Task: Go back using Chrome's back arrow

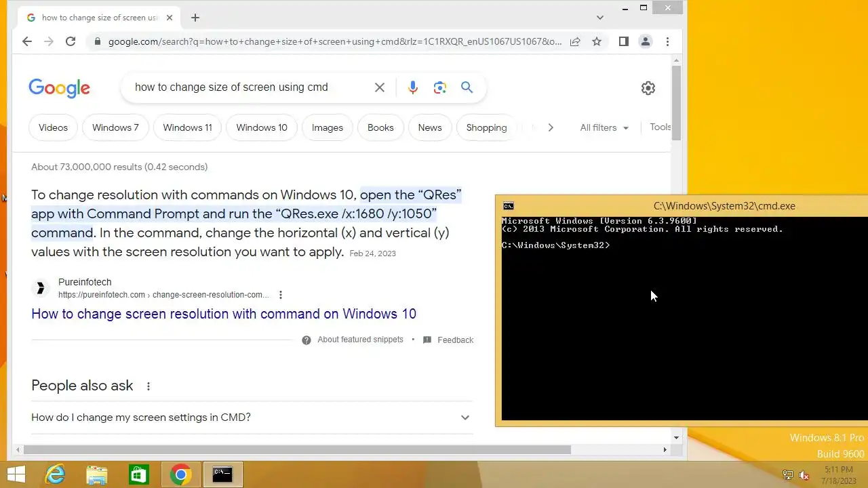Action: pyautogui.click(x=27, y=41)
